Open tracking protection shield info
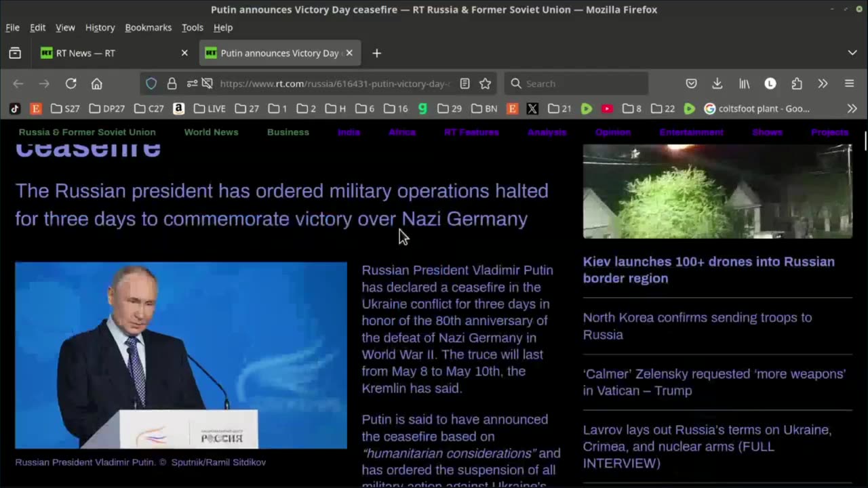The image size is (868, 488). 151,83
